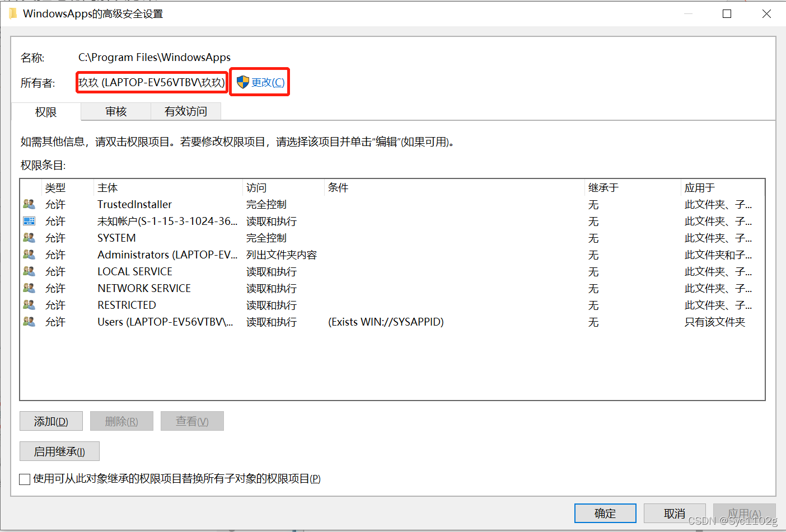
Task: Sort by the 访问 column header
Action: (x=284, y=187)
